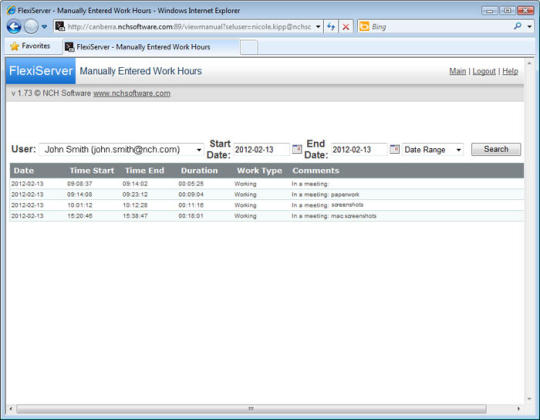
Task: Open the End Date calendar picker icon
Action: click(395, 149)
